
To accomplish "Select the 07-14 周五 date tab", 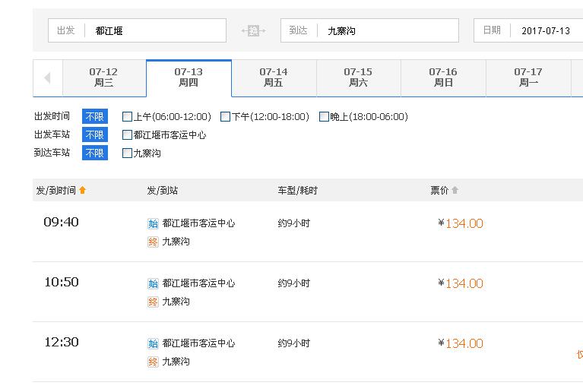I will click(x=274, y=77).
